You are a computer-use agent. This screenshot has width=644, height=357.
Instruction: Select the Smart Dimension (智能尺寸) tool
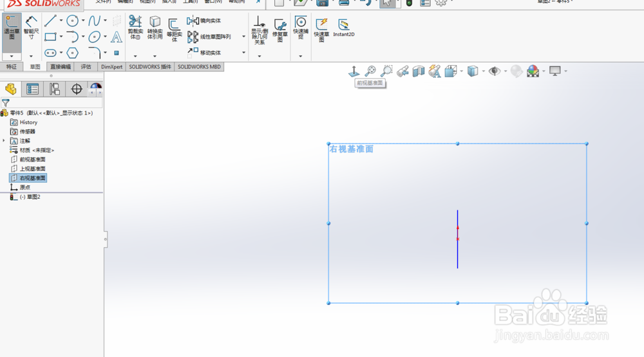pos(31,28)
